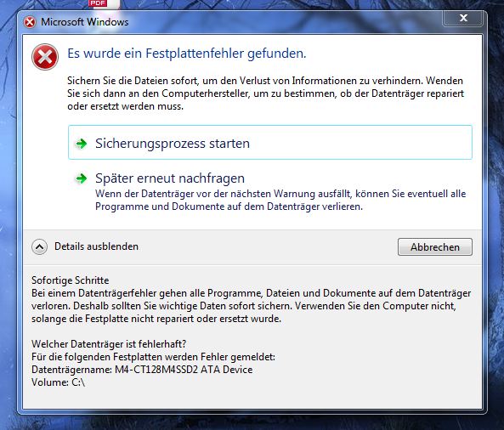Click text Welcher Datenträger ist fehlerhaft?
Viewport: 504px width, 430px height.
[x=109, y=344]
